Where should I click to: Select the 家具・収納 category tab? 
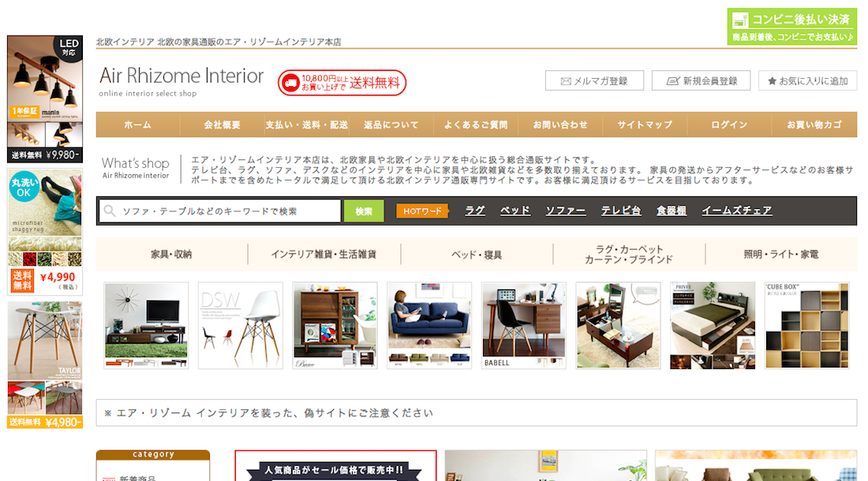point(171,255)
